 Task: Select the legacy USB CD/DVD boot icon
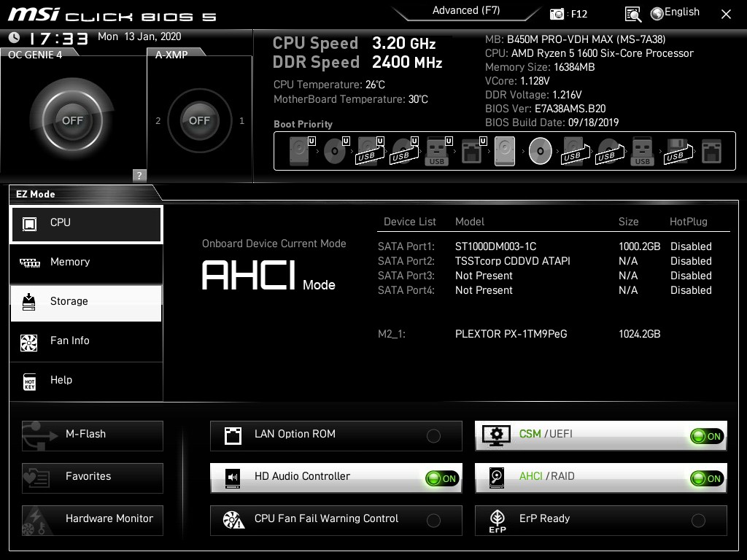coord(610,151)
